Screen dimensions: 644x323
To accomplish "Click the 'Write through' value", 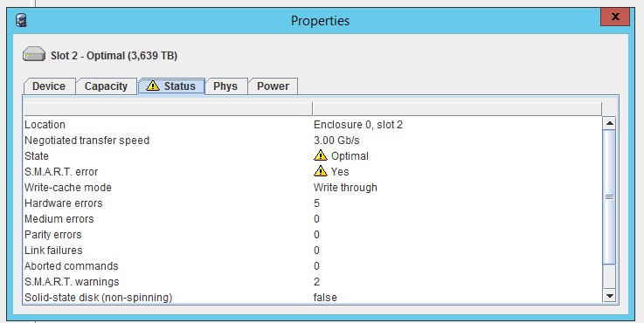I will 345,188.
